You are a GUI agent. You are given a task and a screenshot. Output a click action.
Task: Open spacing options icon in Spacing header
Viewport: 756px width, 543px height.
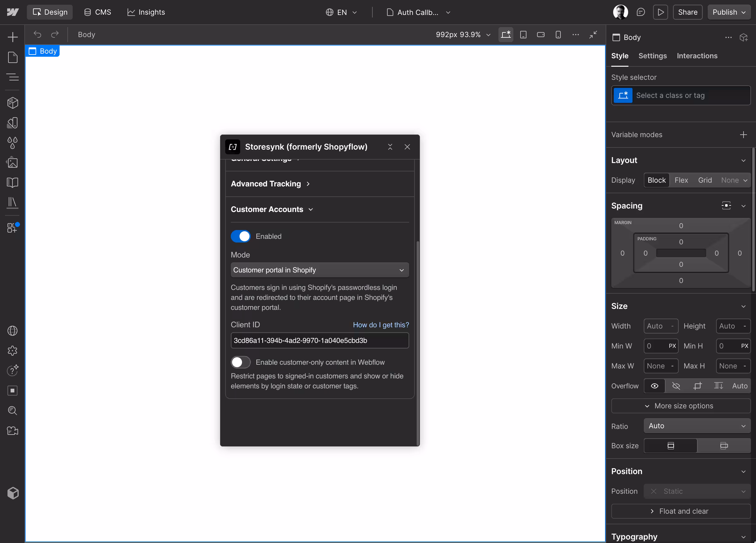pos(726,205)
